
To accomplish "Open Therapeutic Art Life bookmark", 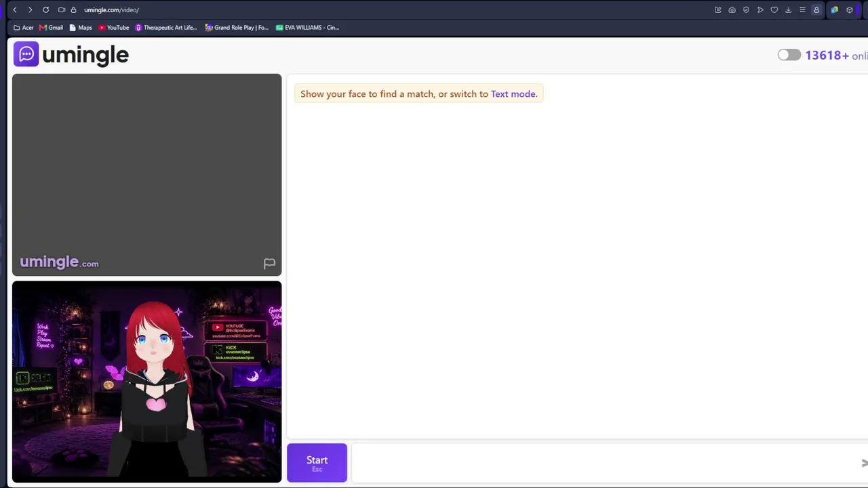I will [166, 28].
